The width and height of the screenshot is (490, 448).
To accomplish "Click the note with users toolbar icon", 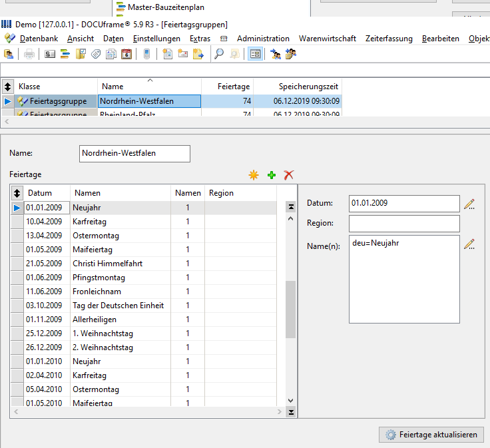I will tap(291, 54).
